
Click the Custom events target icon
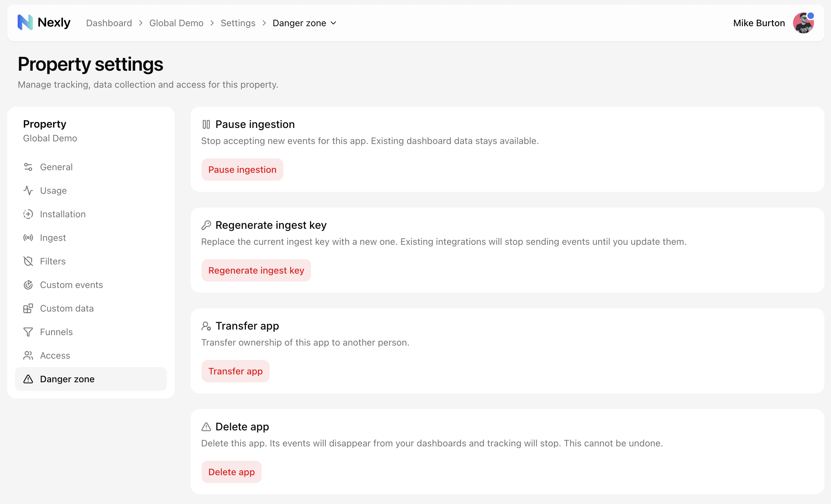pyautogui.click(x=28, y=285)
